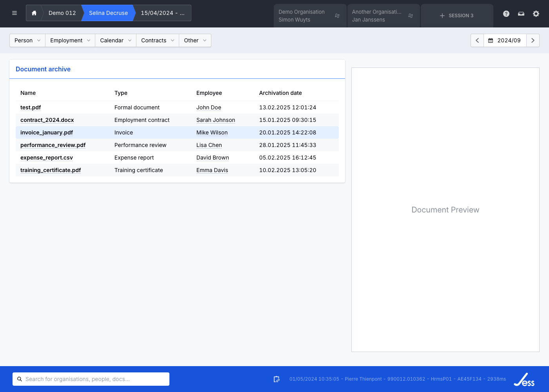
Task: Open employee Sarah Johnson link
Action: pyautogui.click(x=216, y=120)
